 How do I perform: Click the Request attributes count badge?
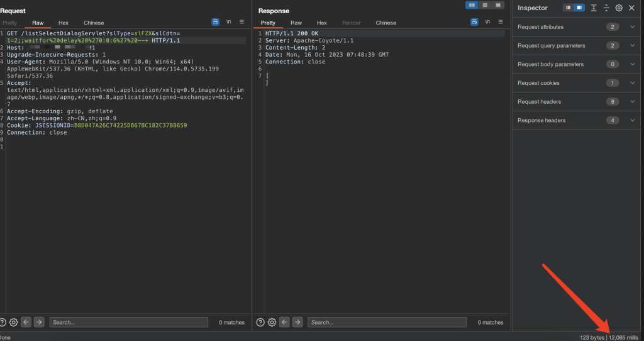coord(613,26)
